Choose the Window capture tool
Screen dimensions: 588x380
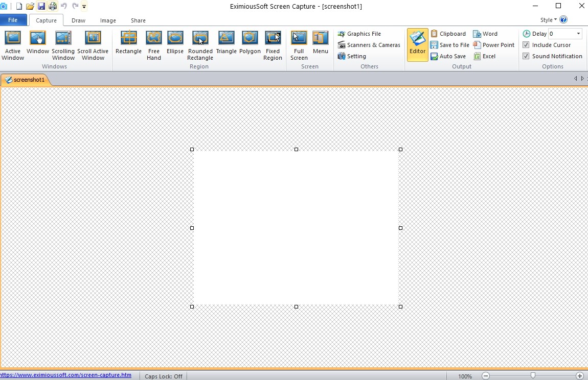[x=37, y=42]
